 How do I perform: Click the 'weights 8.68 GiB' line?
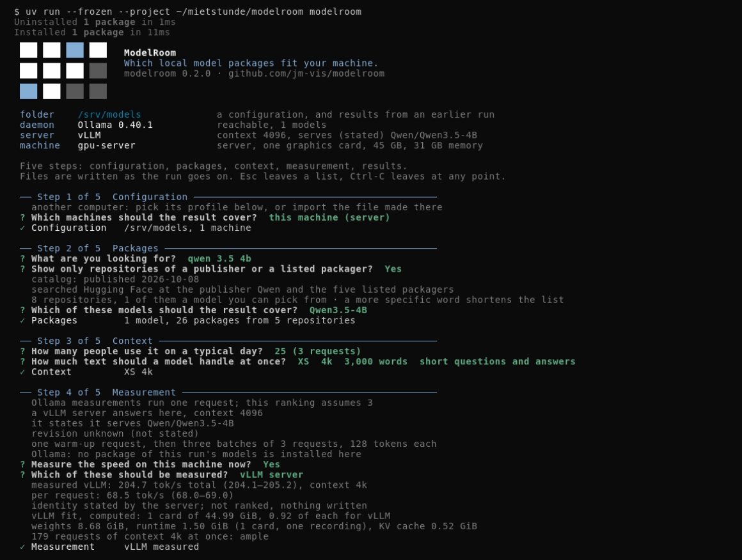point(254,526)
